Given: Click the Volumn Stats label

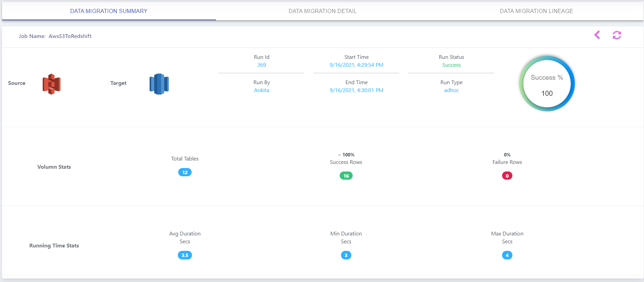Looking at the screenshot, I should click(x=54, y=167).
